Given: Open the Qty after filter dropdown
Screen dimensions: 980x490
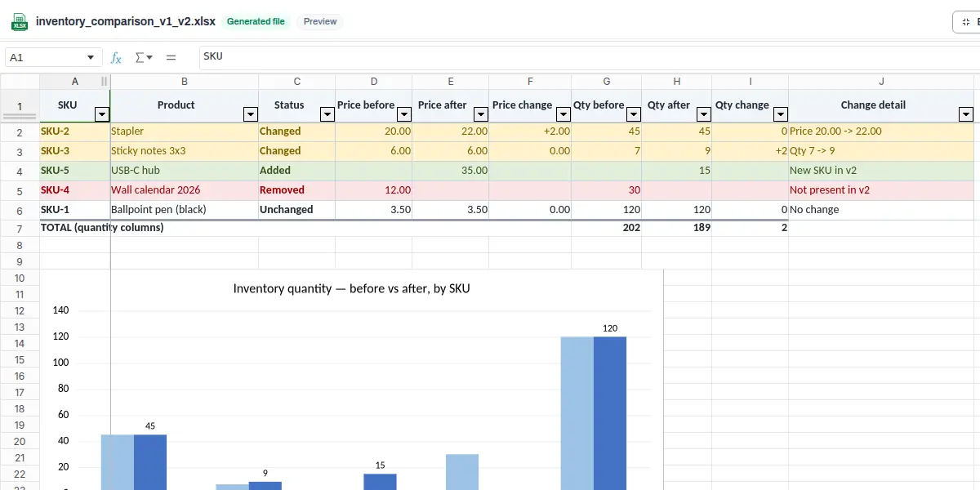Looking at the screenshot, I should pyautogui.click(x=704, y=114).
